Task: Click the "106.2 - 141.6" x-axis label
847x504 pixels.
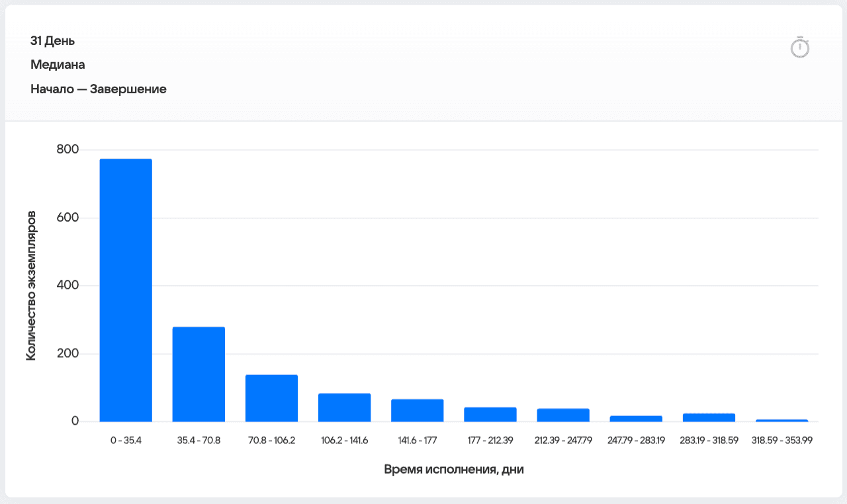Action: pyautogui.click(x=344, y=440)
